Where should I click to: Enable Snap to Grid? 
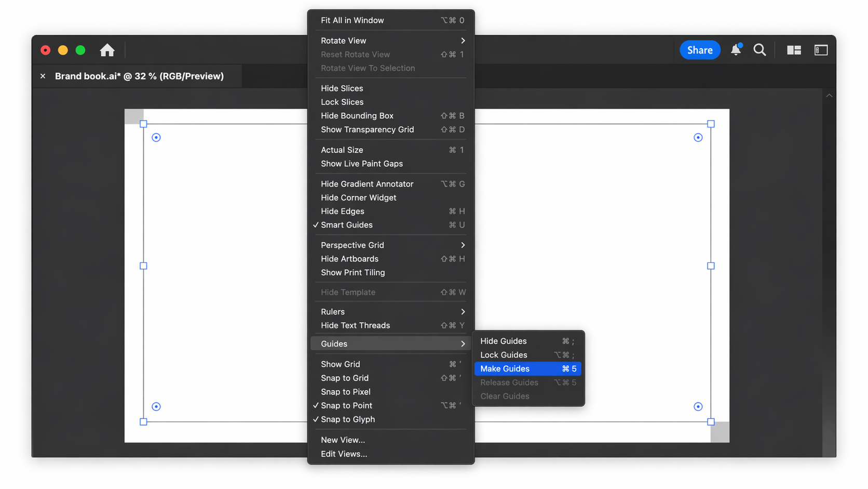390,378
